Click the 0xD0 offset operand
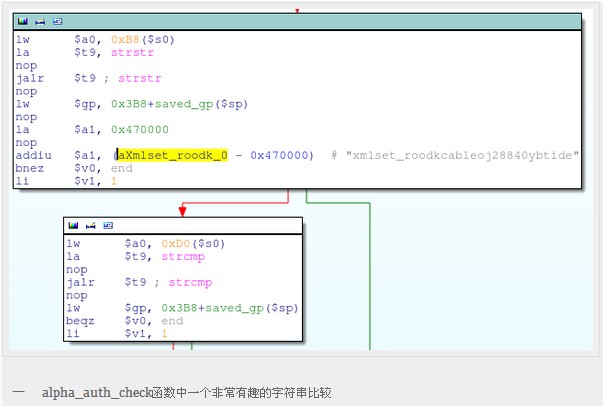This screenshot has height=406, width=603. click(175, 244)
